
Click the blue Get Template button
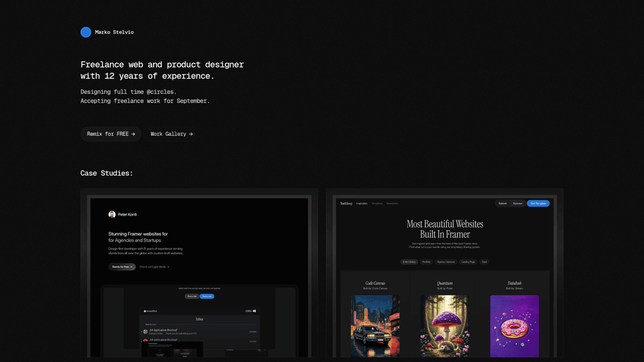[538, 203]
